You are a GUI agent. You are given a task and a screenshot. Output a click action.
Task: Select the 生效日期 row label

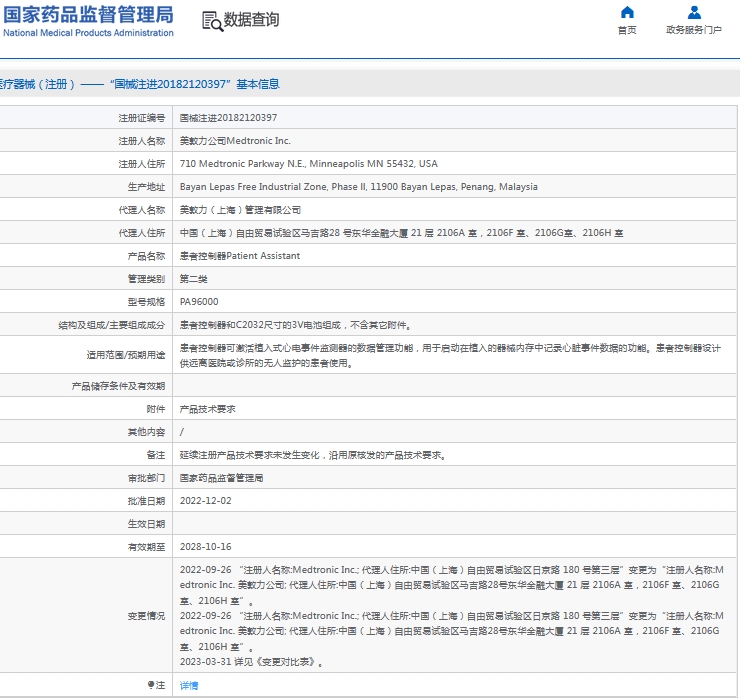[x=146, y=524]
